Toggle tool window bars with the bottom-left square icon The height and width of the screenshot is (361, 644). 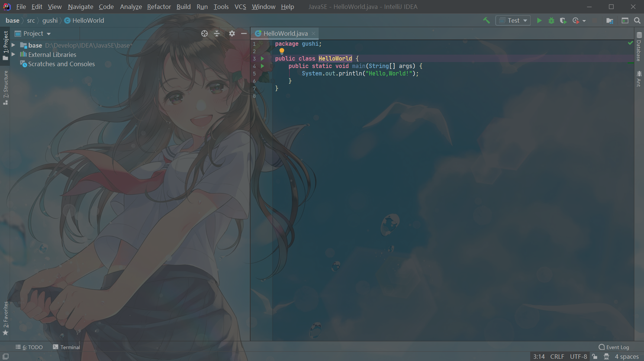[x=6, y=357]
